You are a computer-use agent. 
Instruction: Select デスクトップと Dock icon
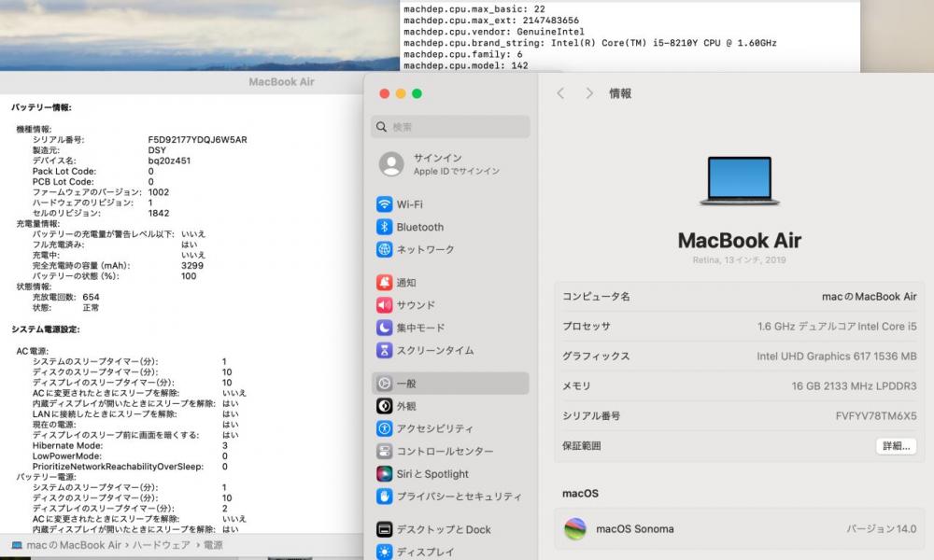click(x=384, y=529)
